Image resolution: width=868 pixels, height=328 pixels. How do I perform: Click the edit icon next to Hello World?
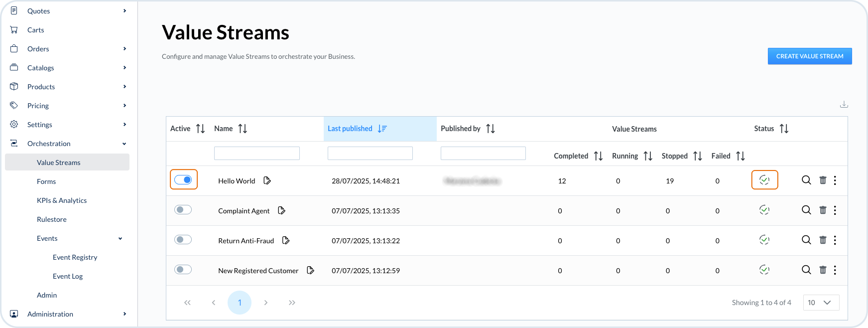pos(267,180)
